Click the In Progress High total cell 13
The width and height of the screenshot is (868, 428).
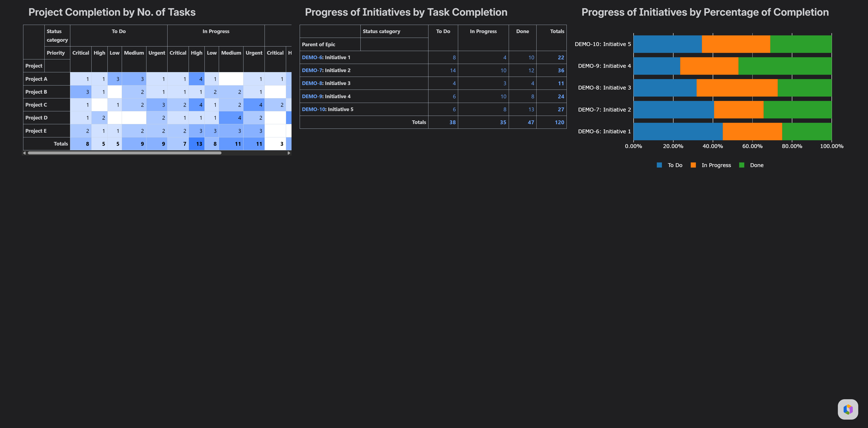tap(197, 144)
